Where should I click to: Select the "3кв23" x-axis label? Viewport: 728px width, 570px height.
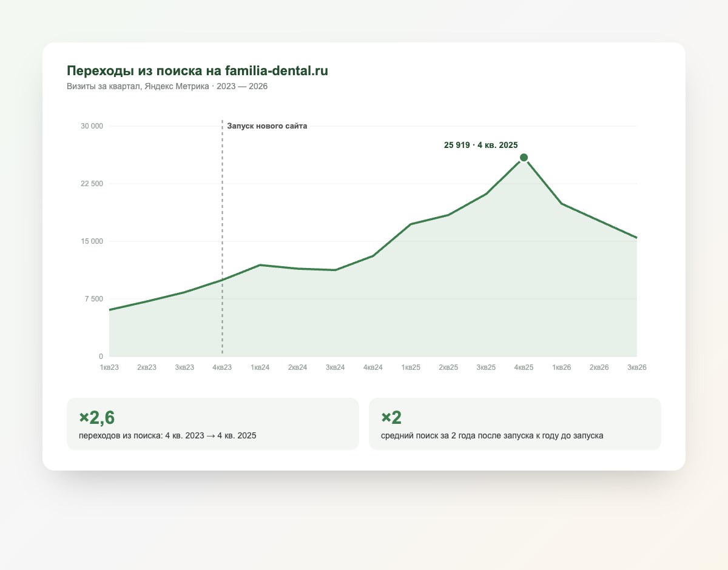[x=184, y=367]
